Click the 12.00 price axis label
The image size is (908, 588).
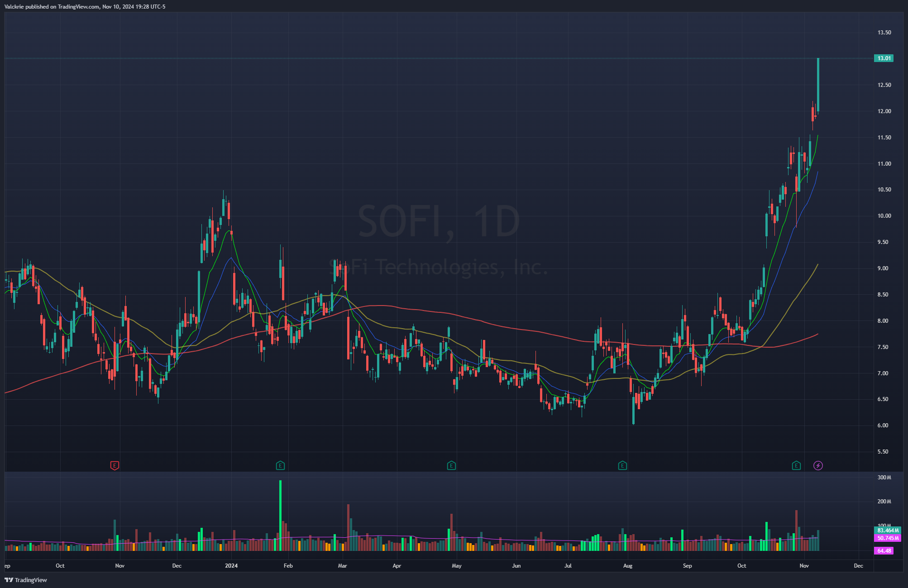[884, 111]
